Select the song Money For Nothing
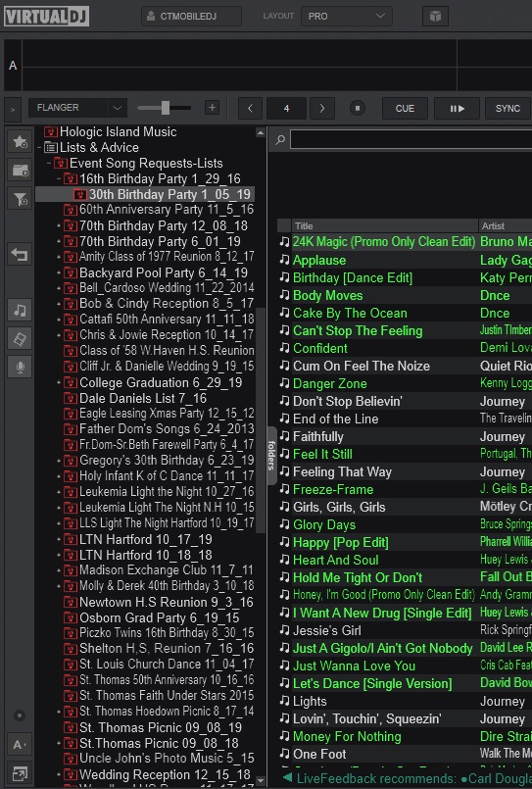The height and width of the screenshot is (789, 532). click(x=347, y=737)
